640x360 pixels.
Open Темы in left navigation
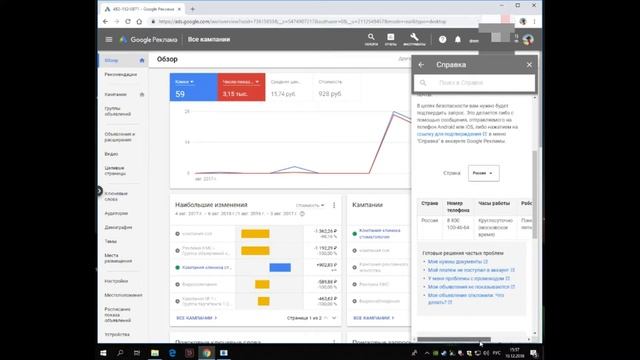pos(110,241)
